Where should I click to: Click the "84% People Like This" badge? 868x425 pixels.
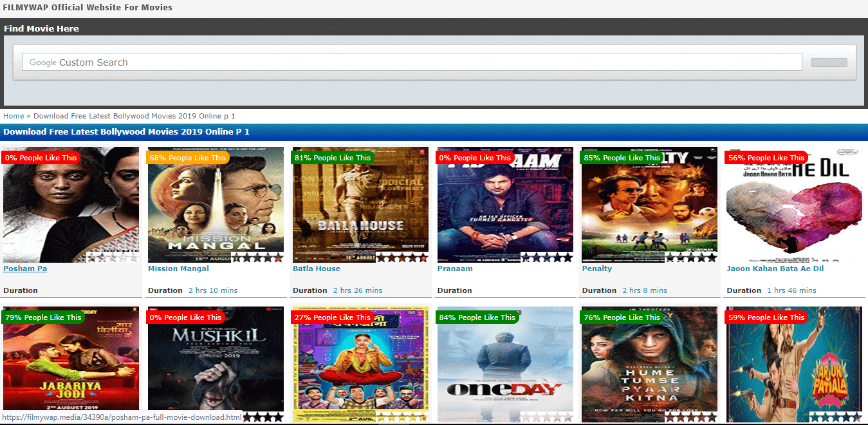tap(477, 317)
